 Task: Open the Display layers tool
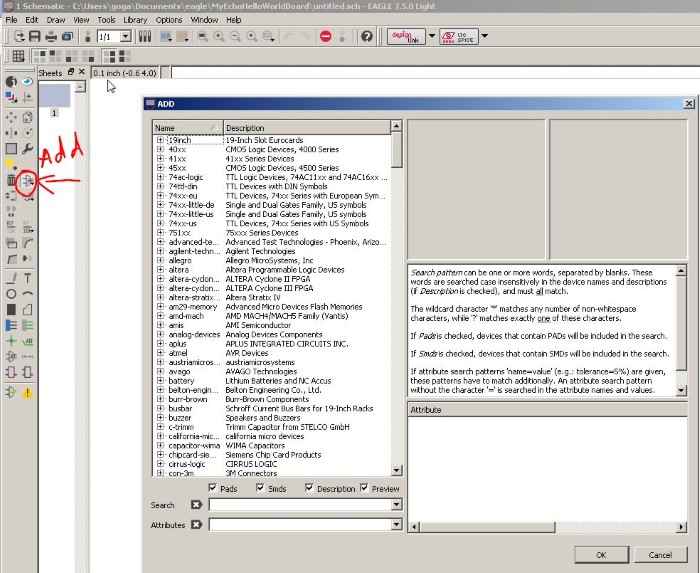pos(11,97)
